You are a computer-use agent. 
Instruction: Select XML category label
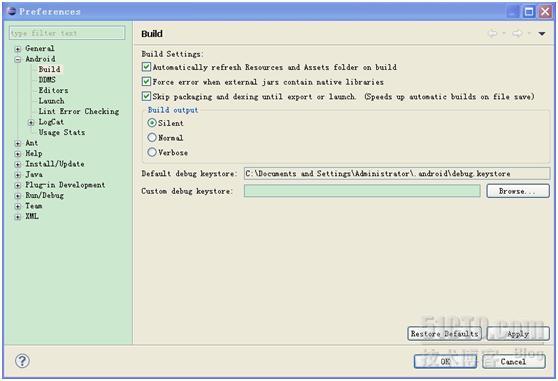point(32,216)
